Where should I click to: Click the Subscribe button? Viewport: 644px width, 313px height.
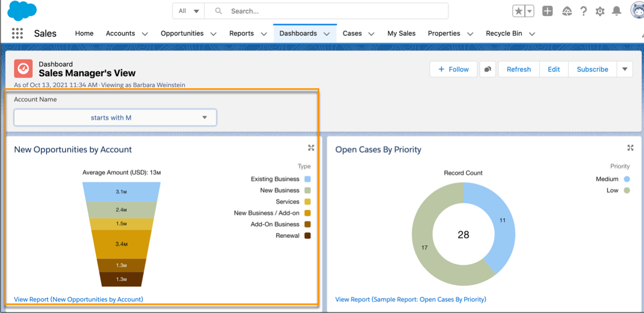click(x=592, y=69)
